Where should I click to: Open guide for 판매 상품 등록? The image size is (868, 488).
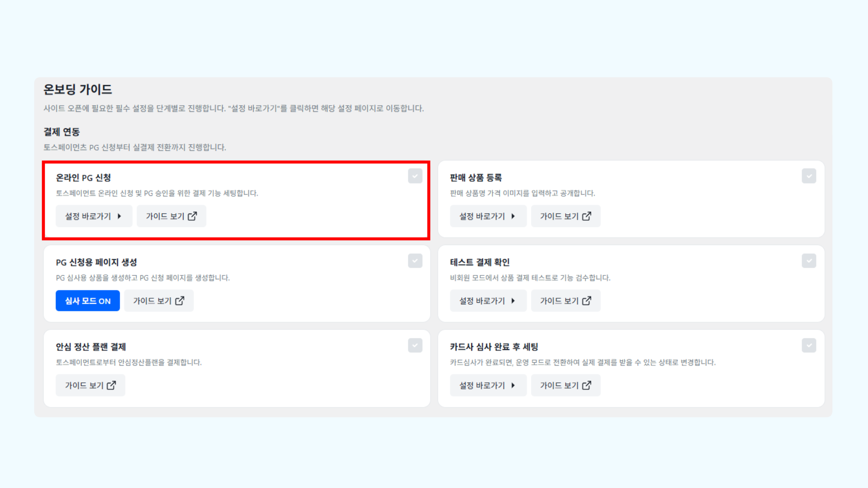click(x=566, y=216)
